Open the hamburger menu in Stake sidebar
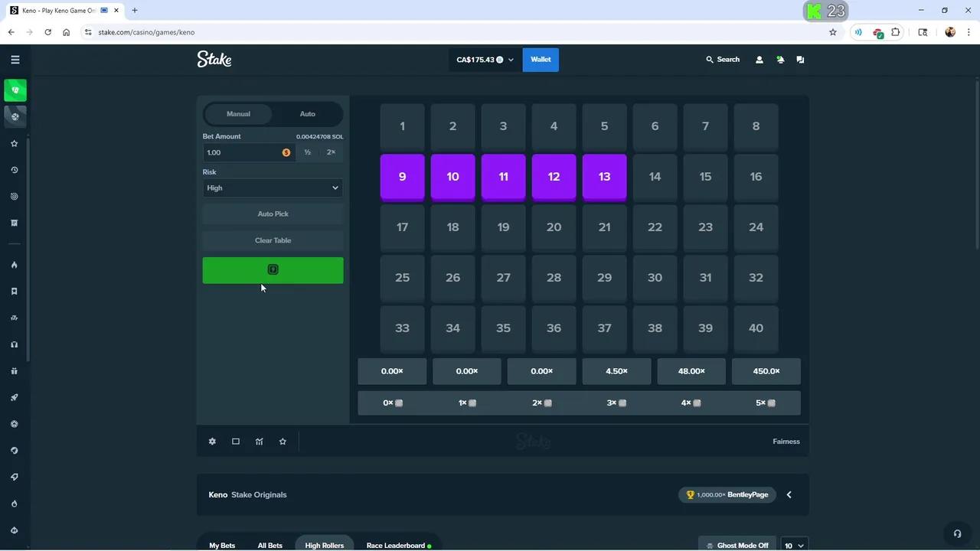The height and width of the screenshot is (551, 980). (x=15, y=60)
